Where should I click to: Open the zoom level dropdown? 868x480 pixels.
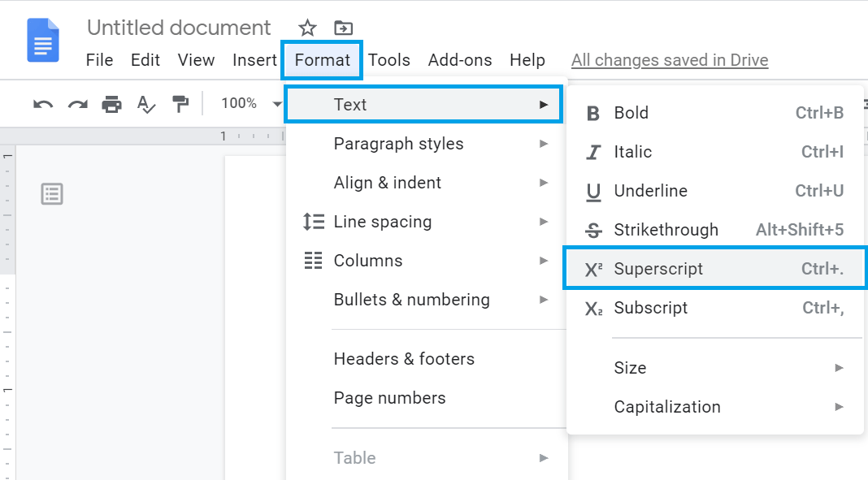coord(250,104)
